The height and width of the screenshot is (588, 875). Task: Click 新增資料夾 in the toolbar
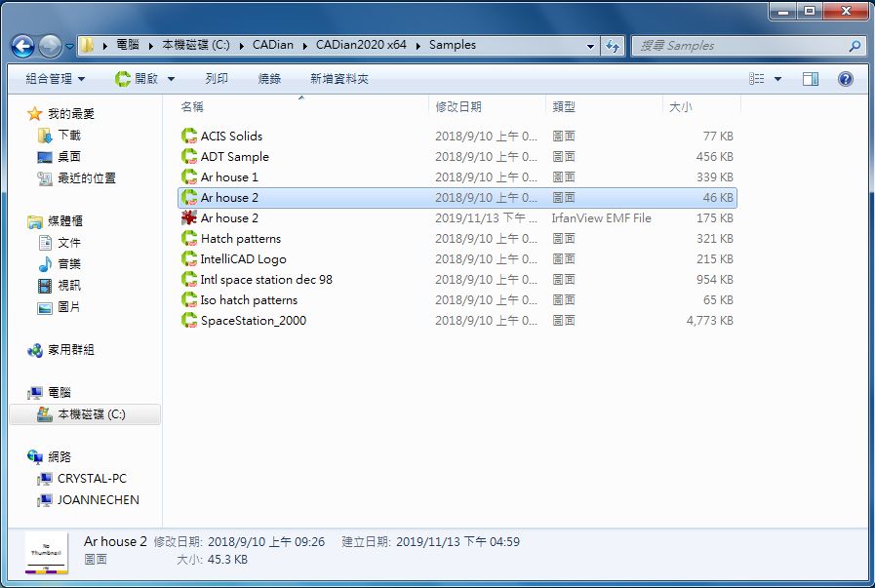[x=339, y=79]
